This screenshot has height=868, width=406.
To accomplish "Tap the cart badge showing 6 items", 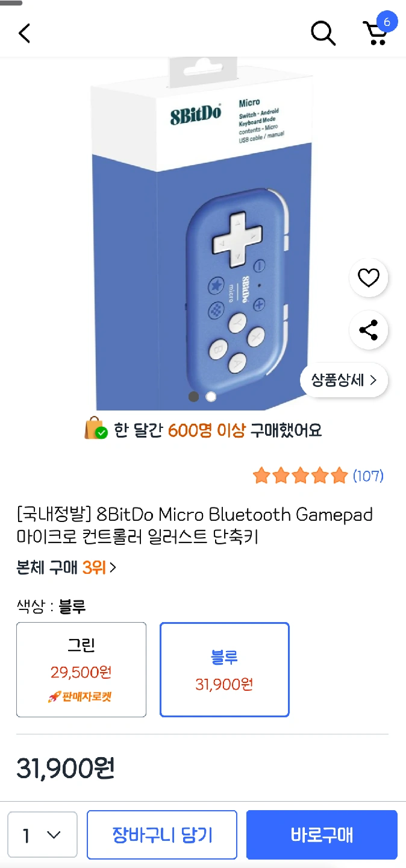I will (387, 22).
